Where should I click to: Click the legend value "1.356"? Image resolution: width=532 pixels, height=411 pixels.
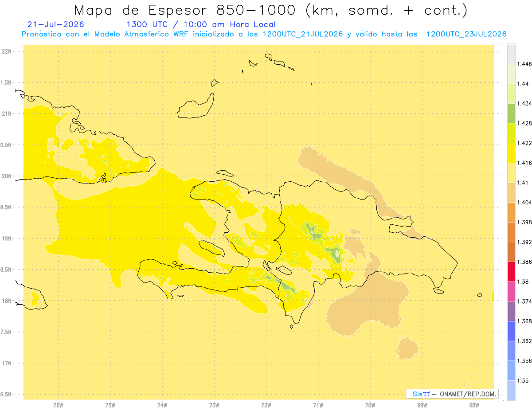click(524, 360)
